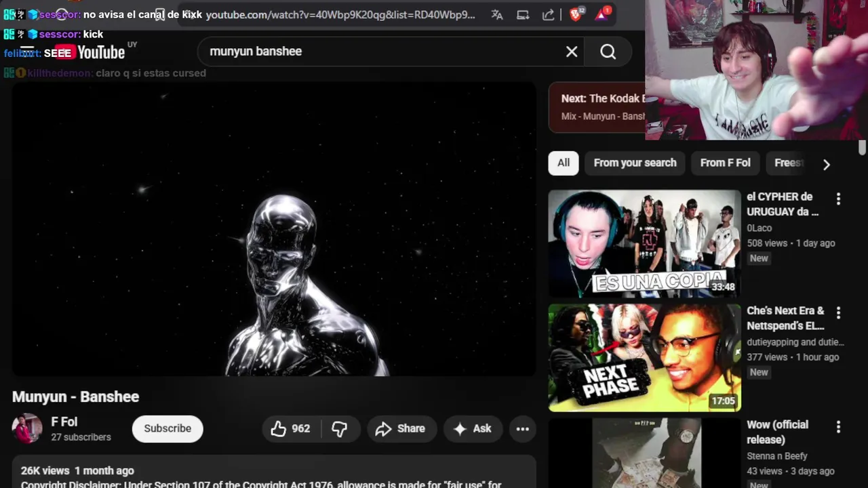The height and width of the screenshot is (488, 868).
Task: Open the dutieyapping and dutie channel name
Action: point(795,342)
